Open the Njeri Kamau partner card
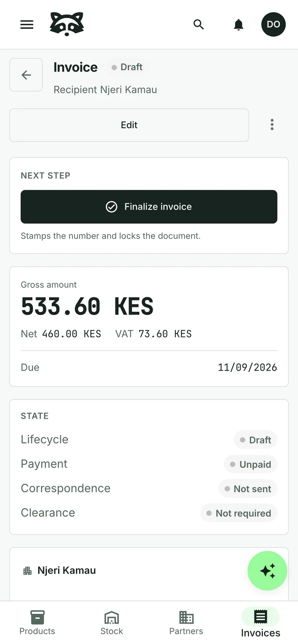This screenshot has height=644, width=298. click(x=149, y=574)
